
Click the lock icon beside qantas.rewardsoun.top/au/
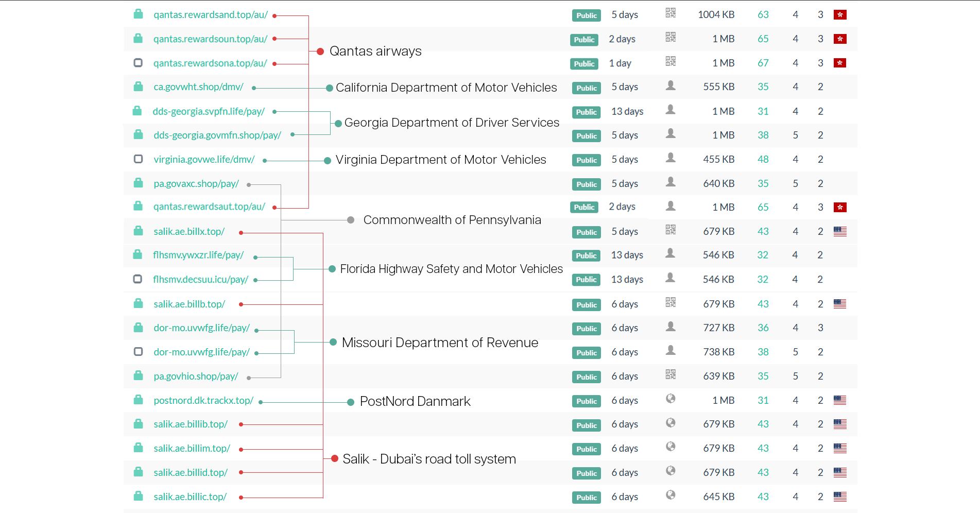pyautogui.click(x=138, y=38)
